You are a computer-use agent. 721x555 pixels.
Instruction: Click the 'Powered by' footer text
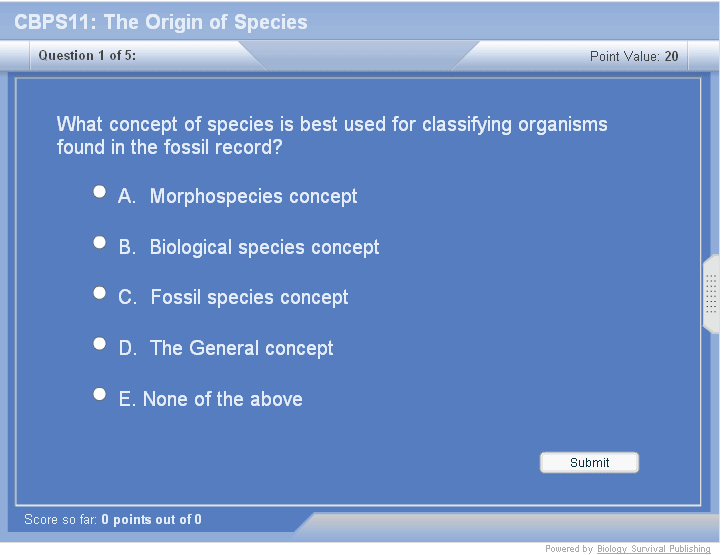pos(568,549)
